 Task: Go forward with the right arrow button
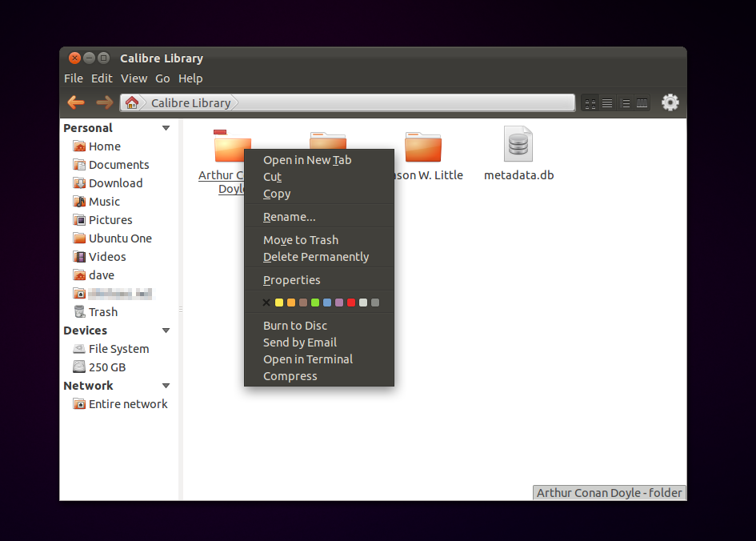coord(104,102)
